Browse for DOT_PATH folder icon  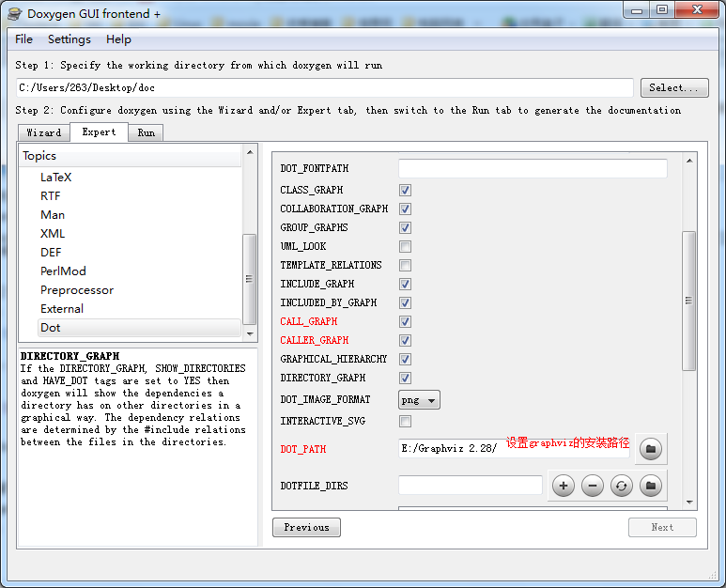pos(651,449)
